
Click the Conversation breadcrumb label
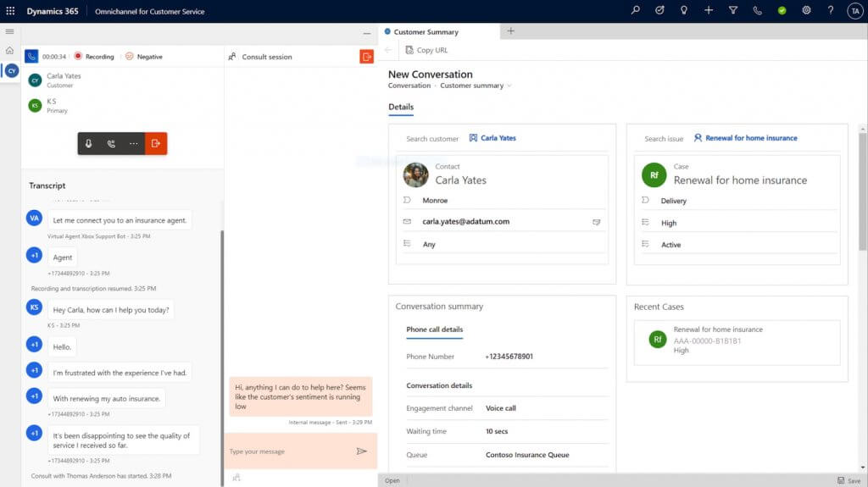[409, 86]
